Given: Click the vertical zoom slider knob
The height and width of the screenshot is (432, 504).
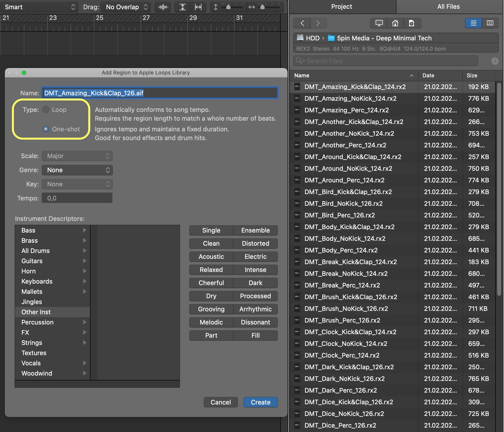Looking at the screenshot, I should coord(228,7).
